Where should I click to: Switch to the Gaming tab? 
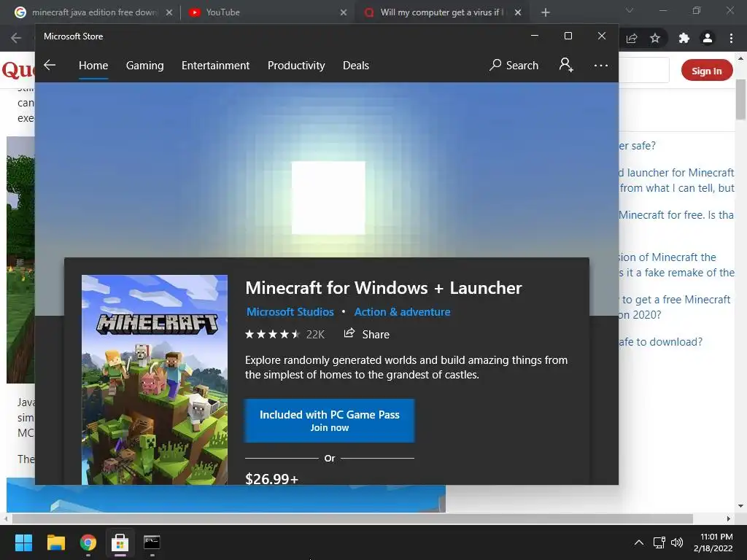tap(145, 65)
